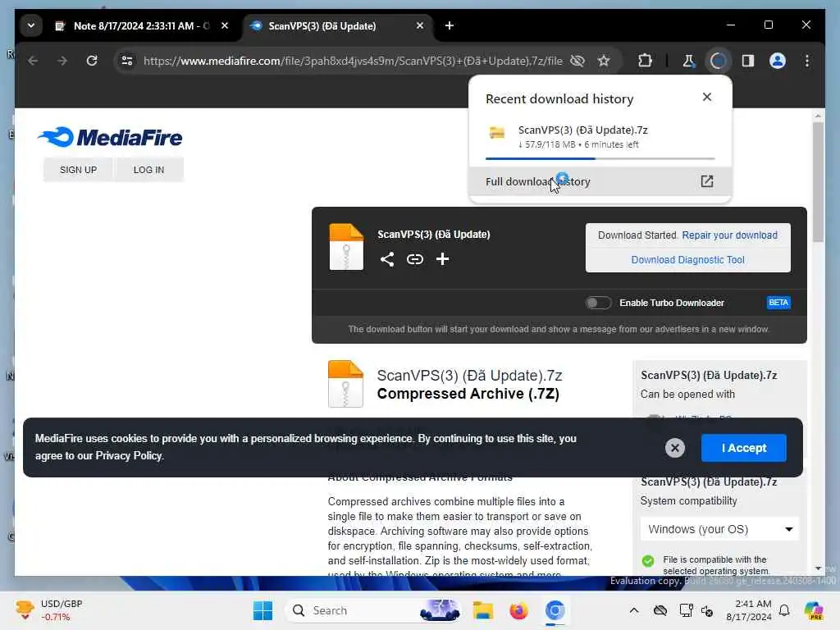The width and height of the screenshot is (840, 630).
Task: Open the side panel icon
Action: [x=748, y=61]
